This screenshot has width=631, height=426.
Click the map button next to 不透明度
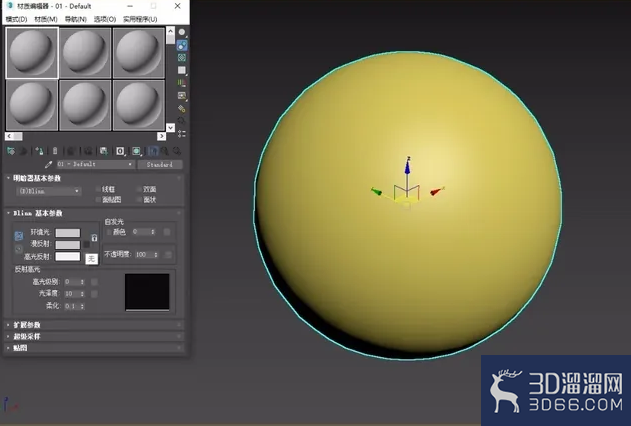[x=169, y=255]
